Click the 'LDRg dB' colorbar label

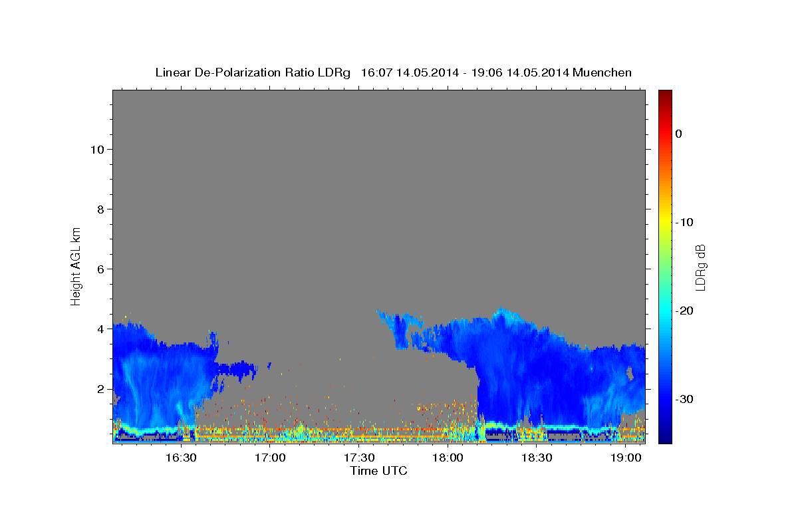(x=700, y=267)
